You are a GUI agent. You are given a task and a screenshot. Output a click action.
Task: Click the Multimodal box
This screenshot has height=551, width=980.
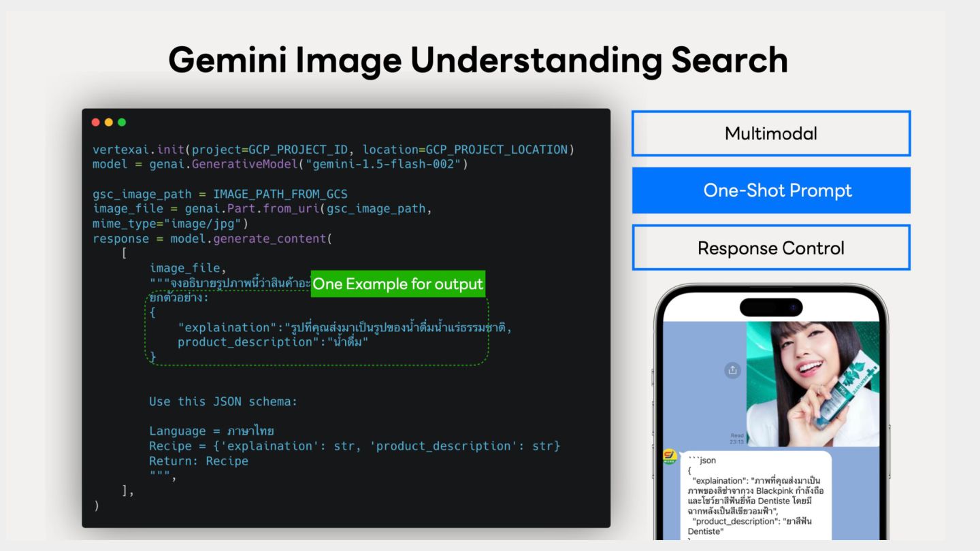[771, 133]
